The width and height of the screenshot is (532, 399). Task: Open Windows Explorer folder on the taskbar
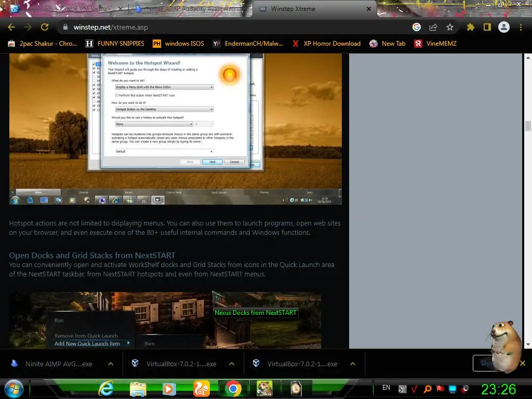(x=138, y=389)
